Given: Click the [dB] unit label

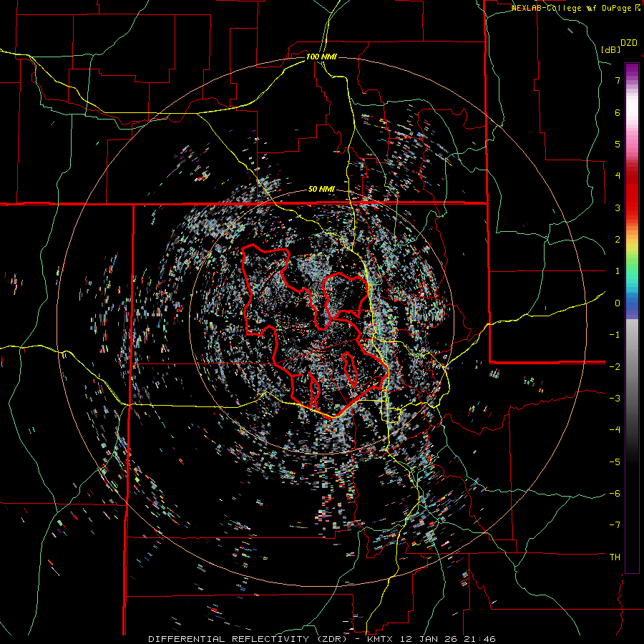Looking at the screenshot, I should point(611,49).
